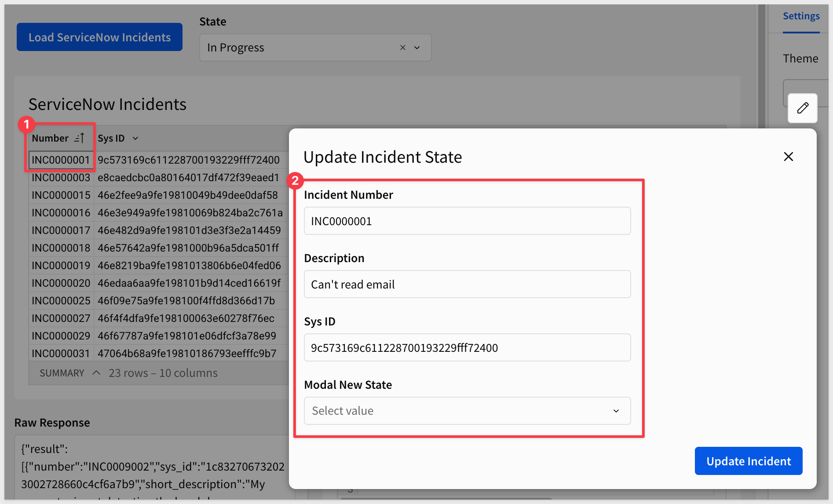This screenshot has height=504, width=833.
Task: Click the INC0000020 row number cell
Action: pyautogui.click(x=61, y=283)
